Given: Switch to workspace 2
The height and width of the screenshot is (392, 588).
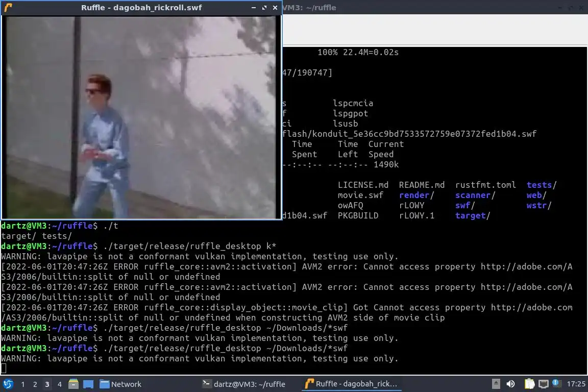Looking at the screenshot, I should (35, 384).
